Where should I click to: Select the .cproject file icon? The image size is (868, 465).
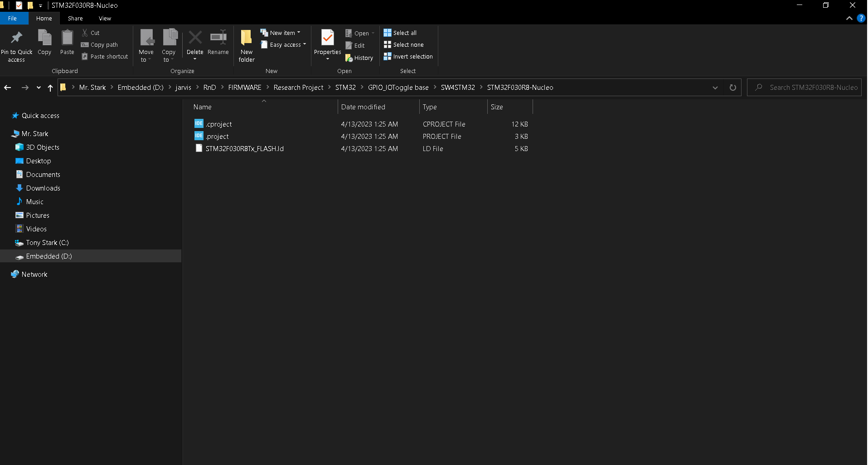(199, 123)
